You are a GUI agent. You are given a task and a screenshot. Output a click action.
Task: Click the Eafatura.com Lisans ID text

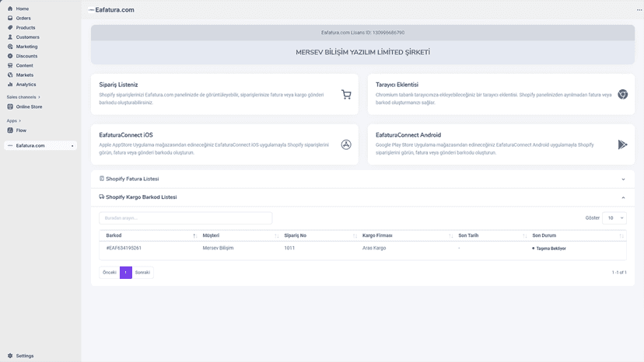(x=362, y=33)
